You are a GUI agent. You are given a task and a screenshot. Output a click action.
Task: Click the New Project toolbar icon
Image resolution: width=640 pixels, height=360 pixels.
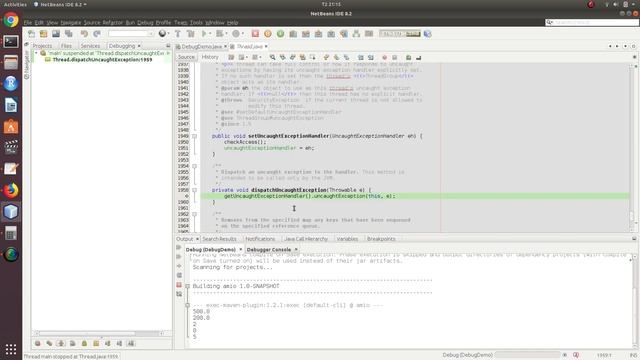coord(44,34)
